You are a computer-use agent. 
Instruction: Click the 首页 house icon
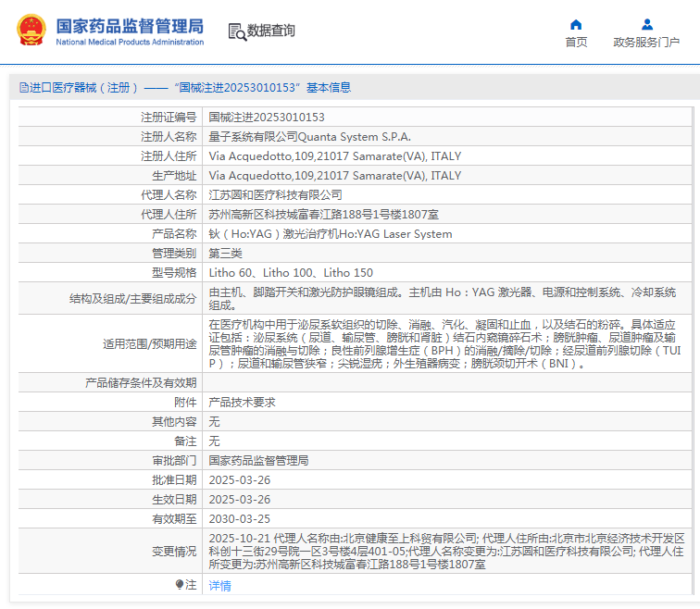tap(576, 24)
